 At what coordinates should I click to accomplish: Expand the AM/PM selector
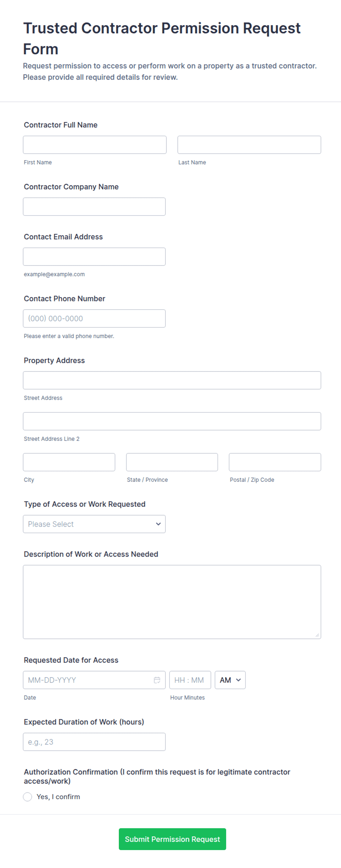tap(230, 680)
